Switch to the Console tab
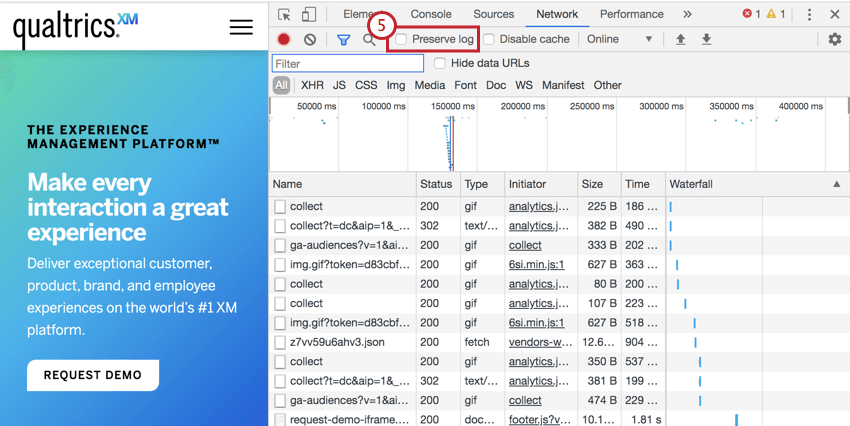This screenshot has height=426, width=850. [x=431, y=14]
